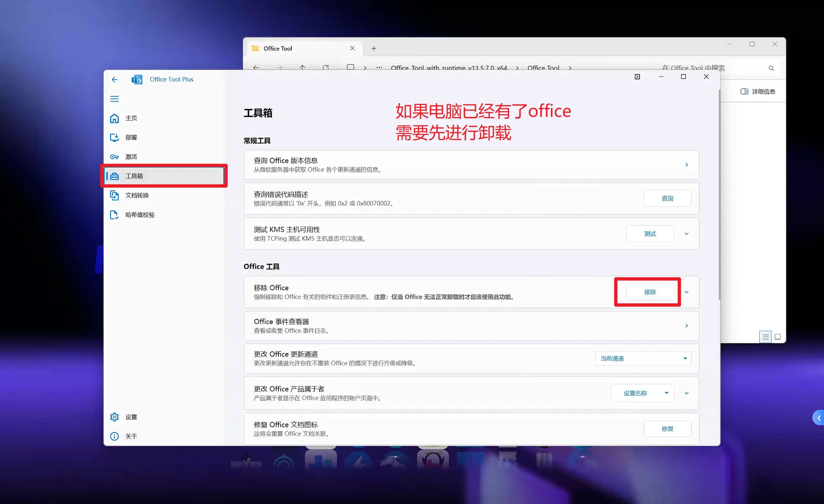Select 哈希值校验 in the sidebar
824x504 pixels.
coord(164,215)
